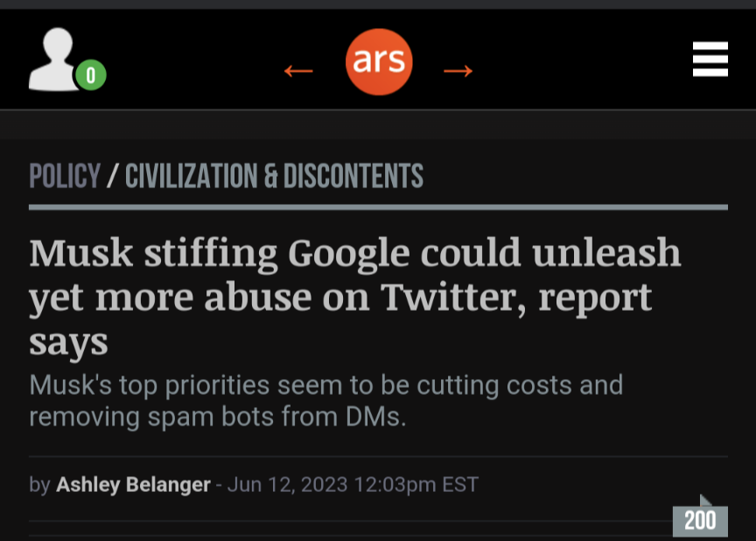Click the word "by" in the byline

[x=39, y=484]
